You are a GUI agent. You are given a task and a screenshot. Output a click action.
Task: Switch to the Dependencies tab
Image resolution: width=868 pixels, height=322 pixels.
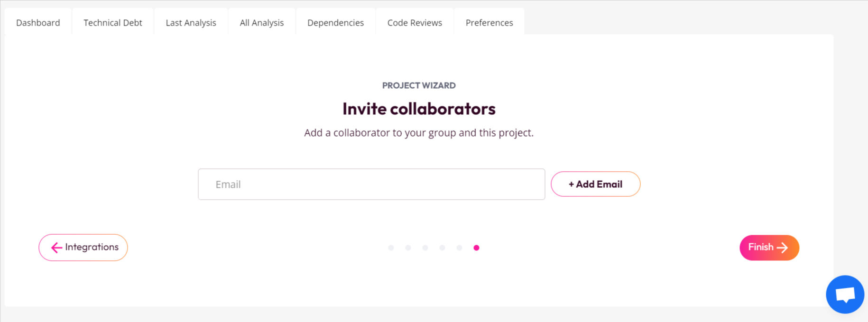pos(335,22)
